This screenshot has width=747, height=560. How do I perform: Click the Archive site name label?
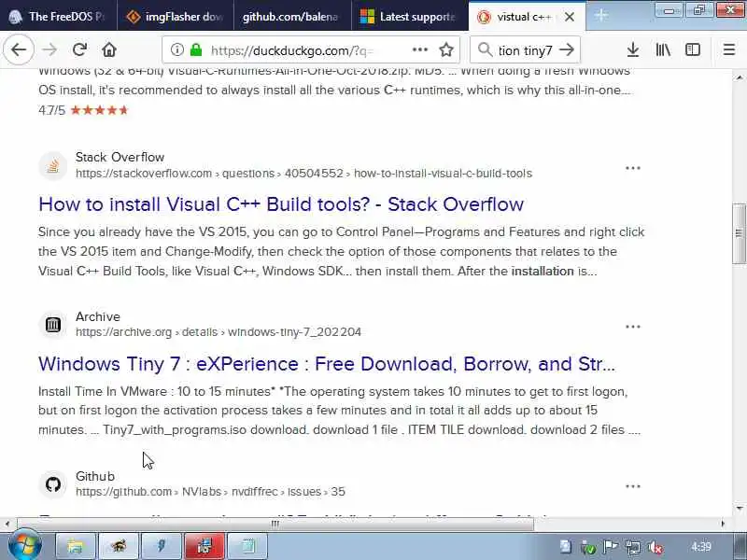pyautogui.click(x=98, y=316)
